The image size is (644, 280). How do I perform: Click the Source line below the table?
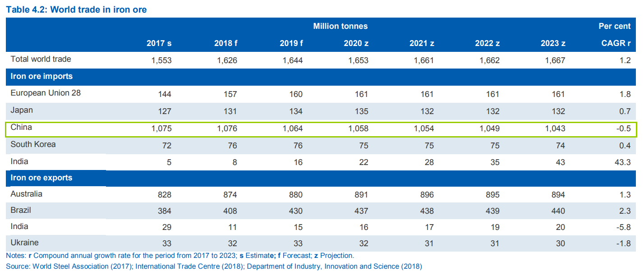point(214,266)
